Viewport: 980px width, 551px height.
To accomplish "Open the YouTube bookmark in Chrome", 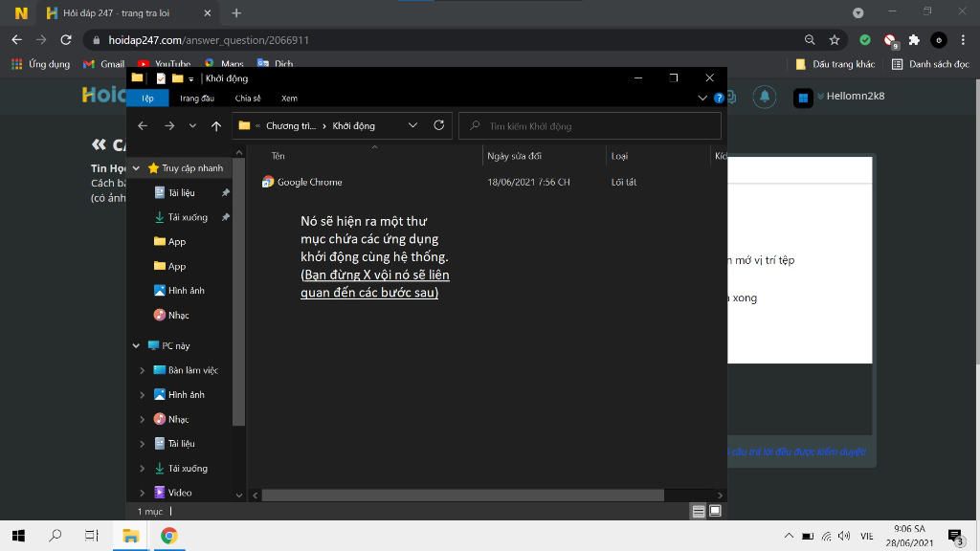I will (x=165, y=64).
